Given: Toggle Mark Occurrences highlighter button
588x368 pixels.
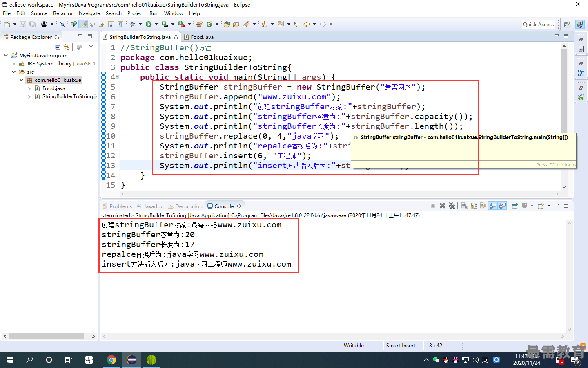Looking at the screenshot, I should click(83, 24).
